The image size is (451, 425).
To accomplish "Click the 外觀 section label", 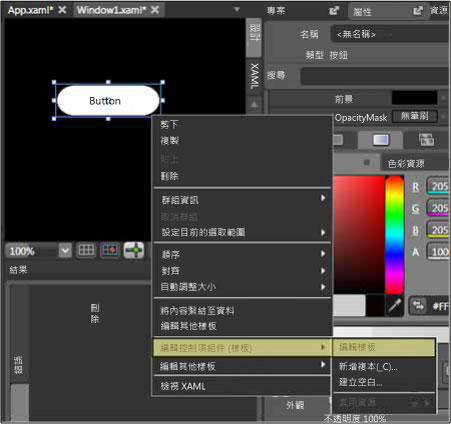I will coord(295,405).
